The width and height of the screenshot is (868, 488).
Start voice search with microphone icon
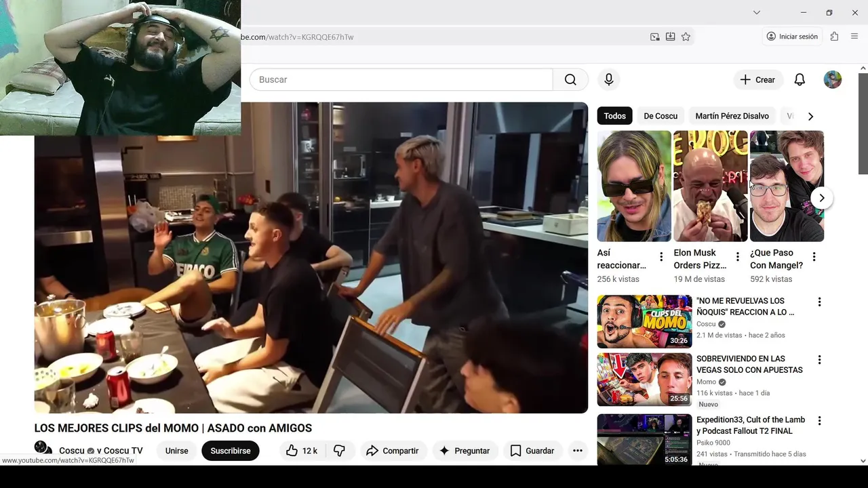click(x=609, y=80)
